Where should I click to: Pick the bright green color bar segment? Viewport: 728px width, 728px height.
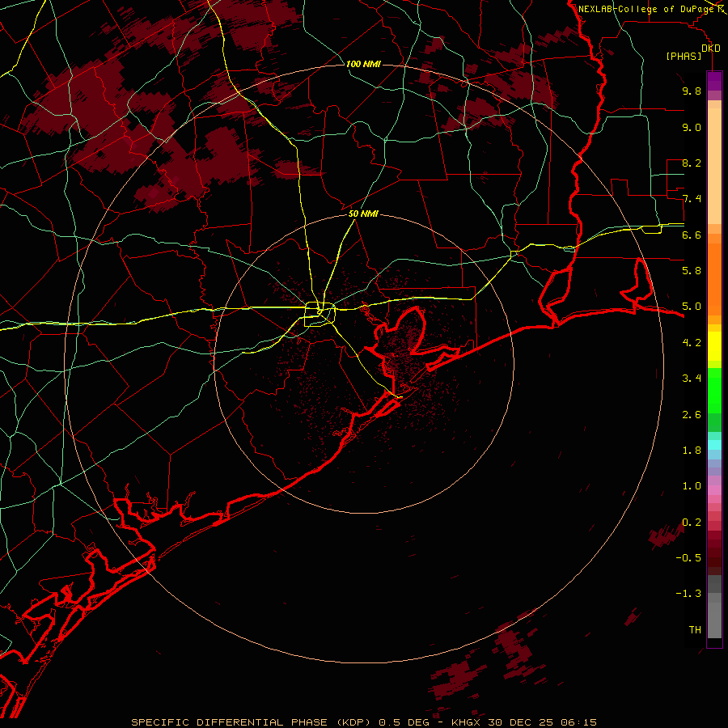tap(714, 390)
